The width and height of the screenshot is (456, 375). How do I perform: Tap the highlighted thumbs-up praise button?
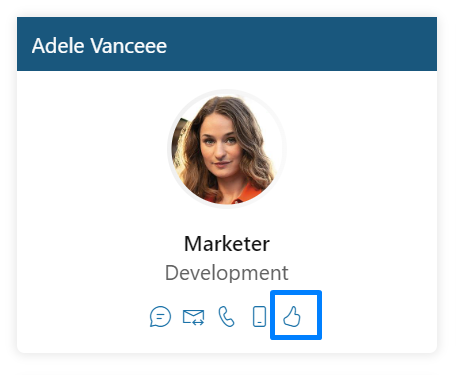pyautogui.click(x=296, y=315)
